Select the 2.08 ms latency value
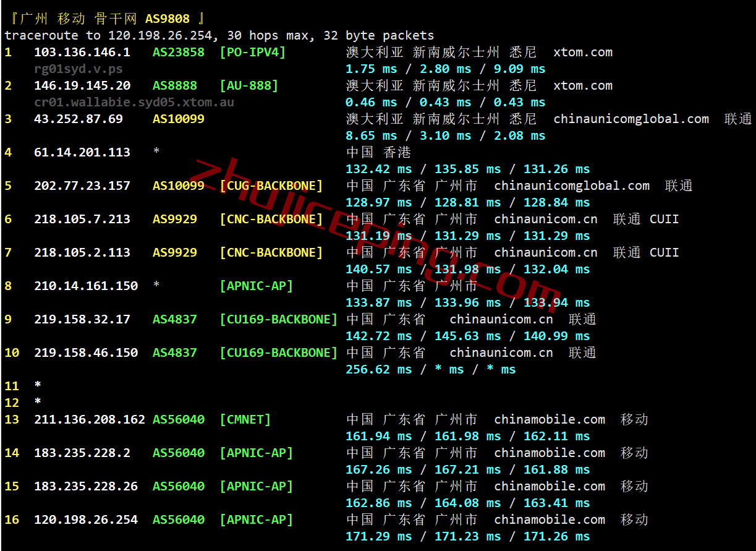This screenshot has height=551, width=756. 519,136
